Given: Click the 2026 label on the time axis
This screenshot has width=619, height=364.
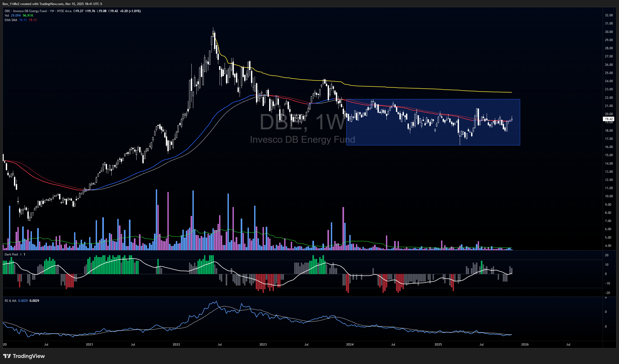Looking at the screenshot, I should point(525,345).
